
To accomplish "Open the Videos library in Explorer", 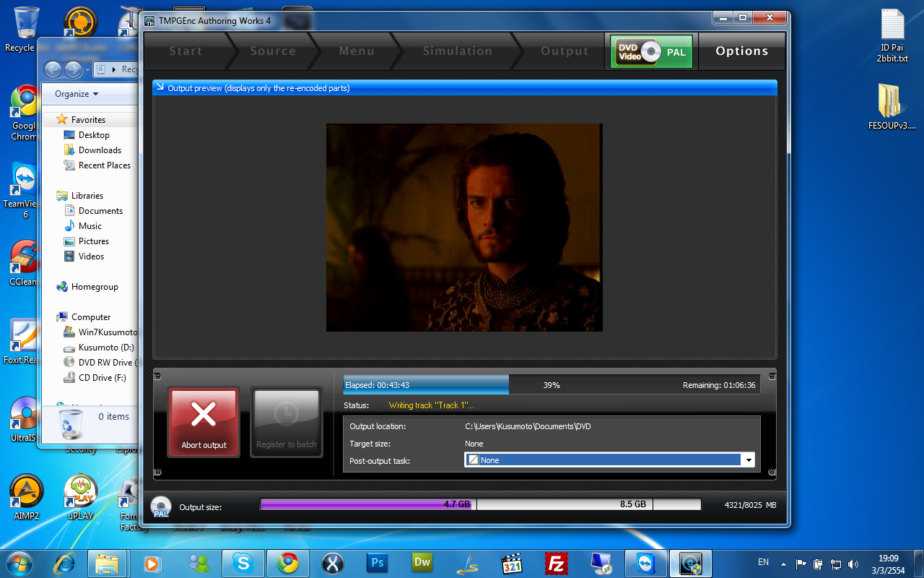I will pos(91,256).
